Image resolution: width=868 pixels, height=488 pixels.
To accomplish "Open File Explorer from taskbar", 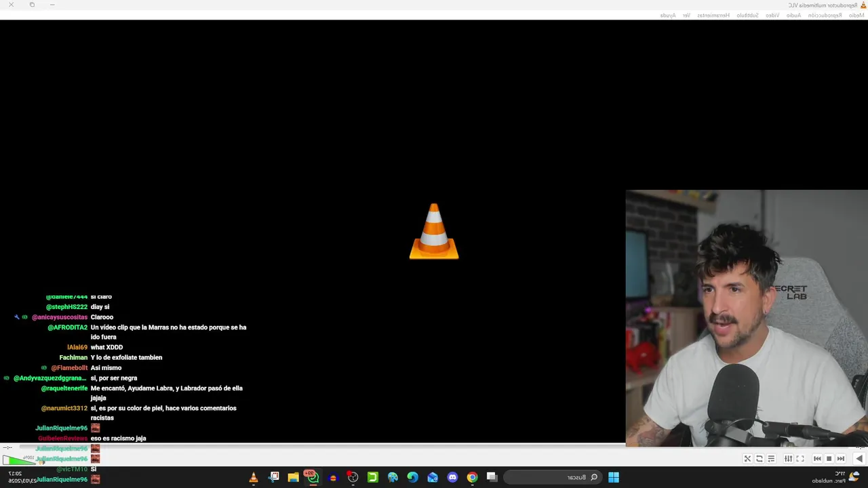I will click(x=293, y=477).
